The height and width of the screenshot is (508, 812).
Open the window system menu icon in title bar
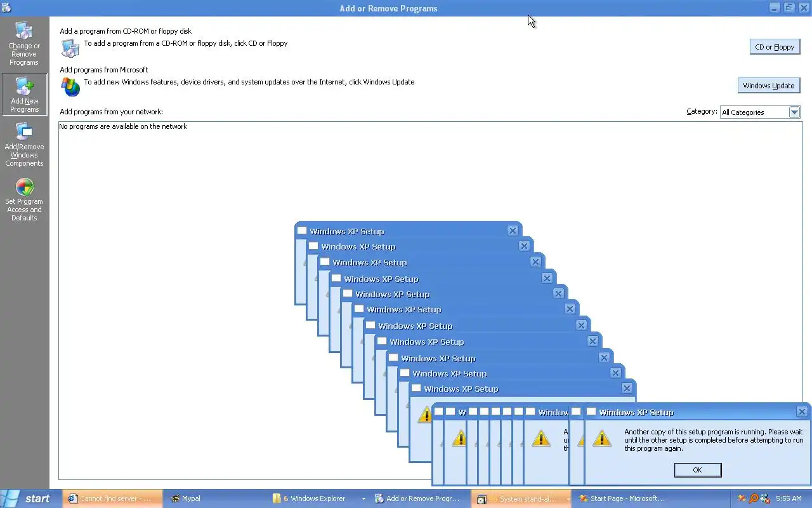tap(6, 8)
